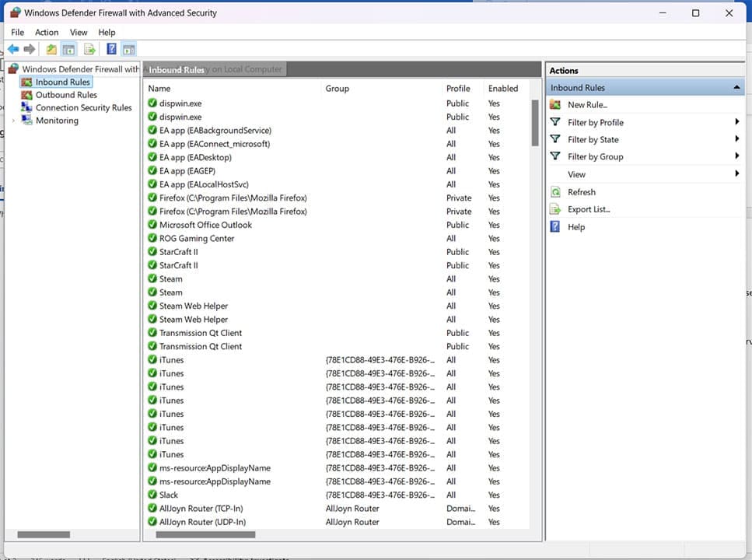This screenshot has height=560, width=752.
Task: Click Export List... in Actions pane
Action: coord(589,209)
